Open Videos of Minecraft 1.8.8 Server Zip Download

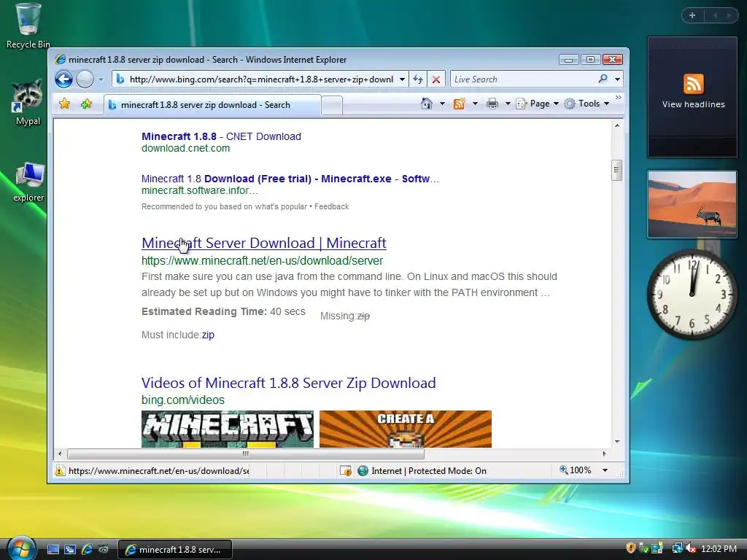(x=289, y=383)
